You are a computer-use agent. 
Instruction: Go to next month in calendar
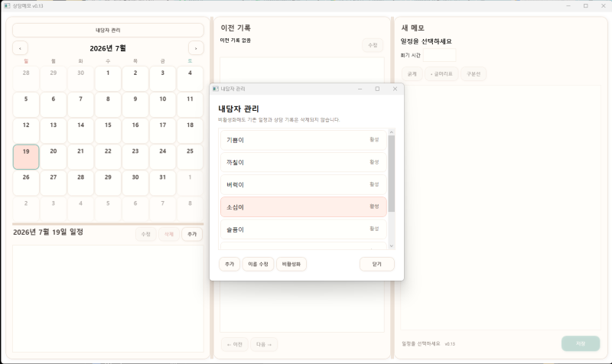196,48
